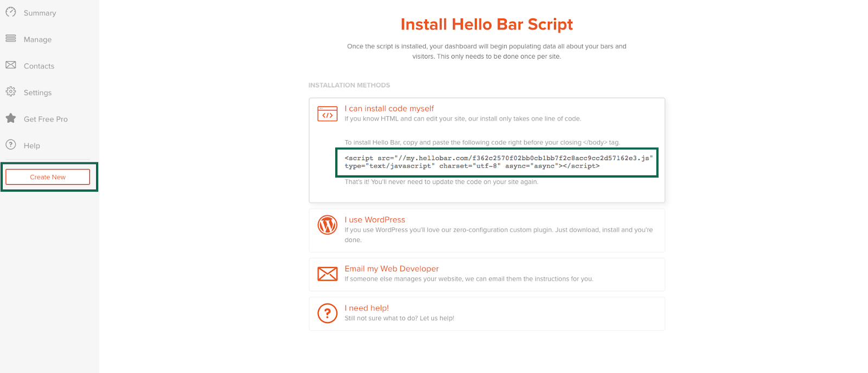
Task: Click the WordPress logo icon
Action: tap(327, 225)
